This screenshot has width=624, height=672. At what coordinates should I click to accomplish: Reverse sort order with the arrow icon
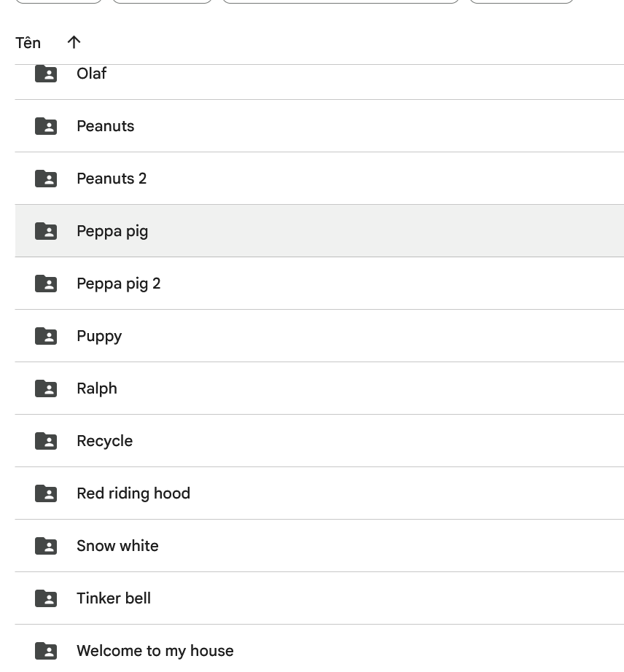point(74,43)
